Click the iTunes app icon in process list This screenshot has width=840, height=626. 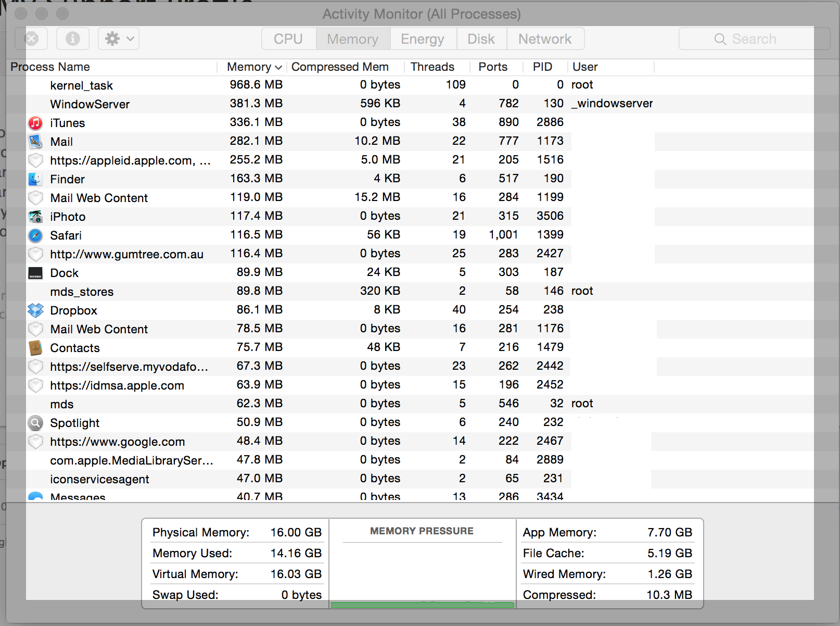35,123
